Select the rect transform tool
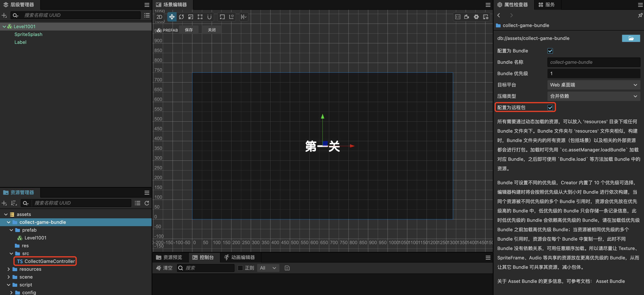644x295 pixels. (x=200, y=17)
